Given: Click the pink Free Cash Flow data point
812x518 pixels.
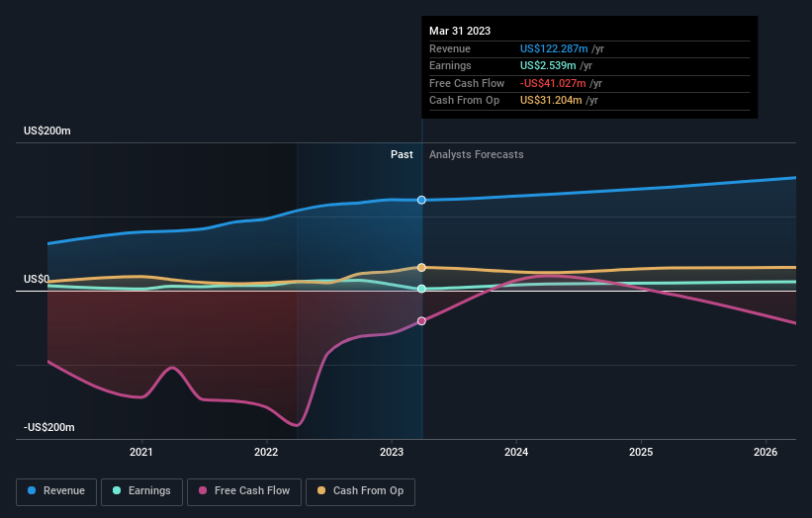Looking at the screenshot, I should click(421, 321).
